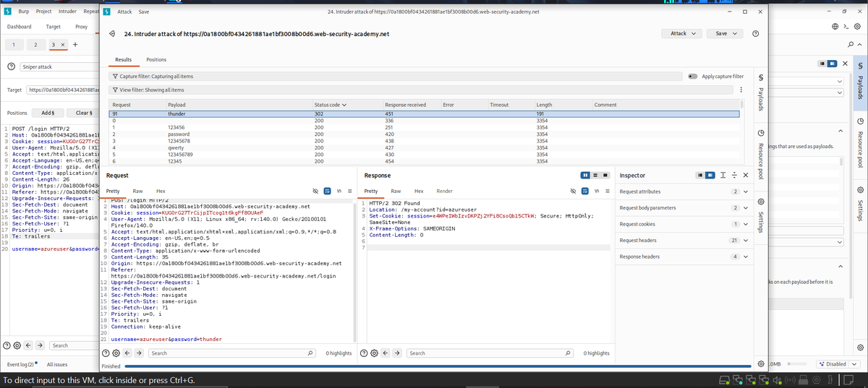This screenshot has width=868, height=388.
Task: Switch to the Results tab
Action: click(x=124, y=59)
